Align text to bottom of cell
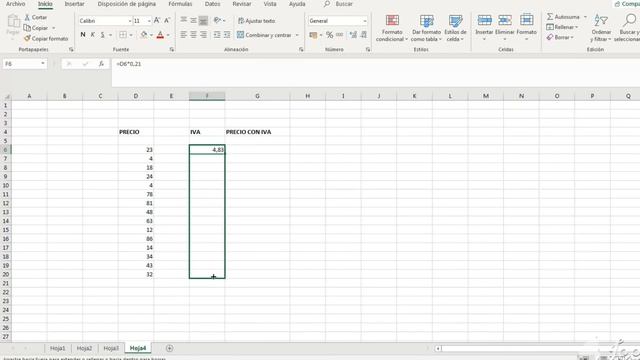The image size is (640, 360). (x=203, y=20)
